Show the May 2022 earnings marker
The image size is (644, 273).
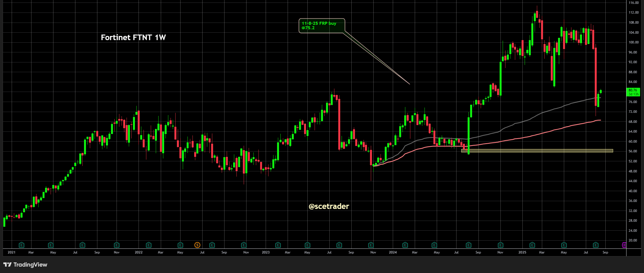click(x=180, y=245)
